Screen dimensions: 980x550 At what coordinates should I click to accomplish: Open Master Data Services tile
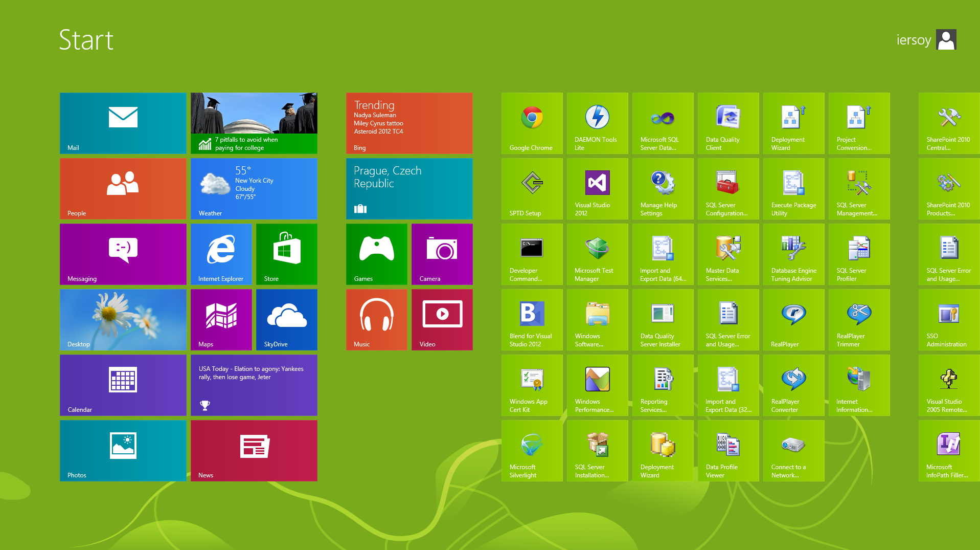click(x=728, y=254)
